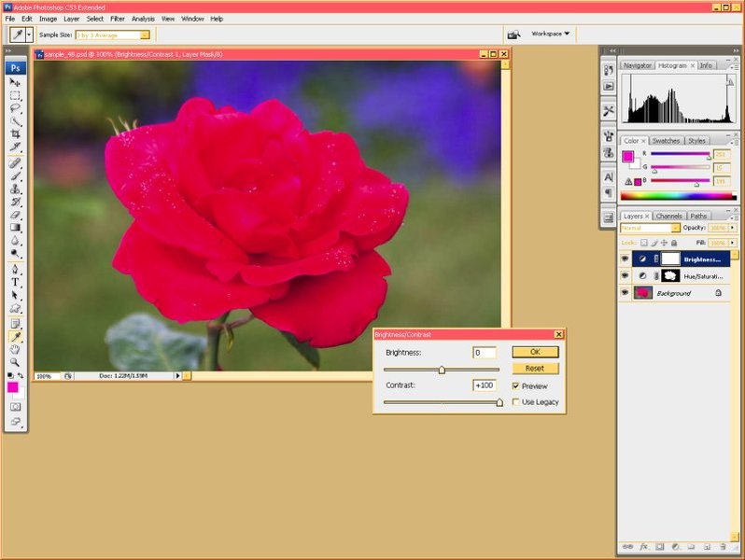
Task: Select the Crop tool in the toolbox
Action: pos(16,134)
